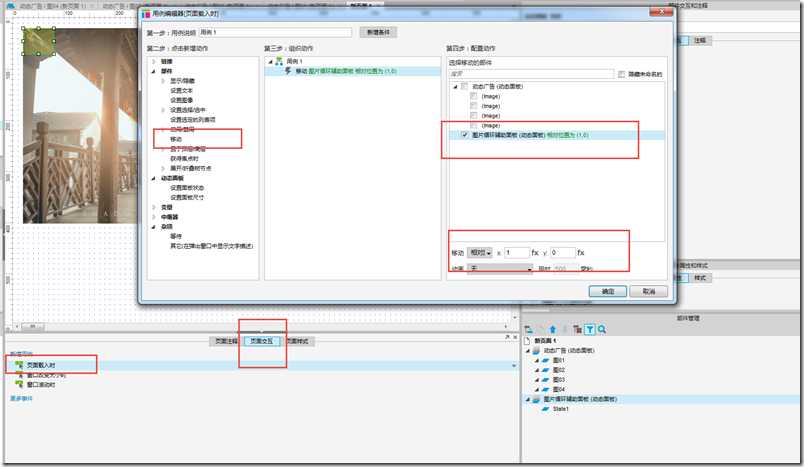Click the 页面载入时 event icon
This screenshot has height=467, width=804.
pyautogui.click(x=19, y=365)
